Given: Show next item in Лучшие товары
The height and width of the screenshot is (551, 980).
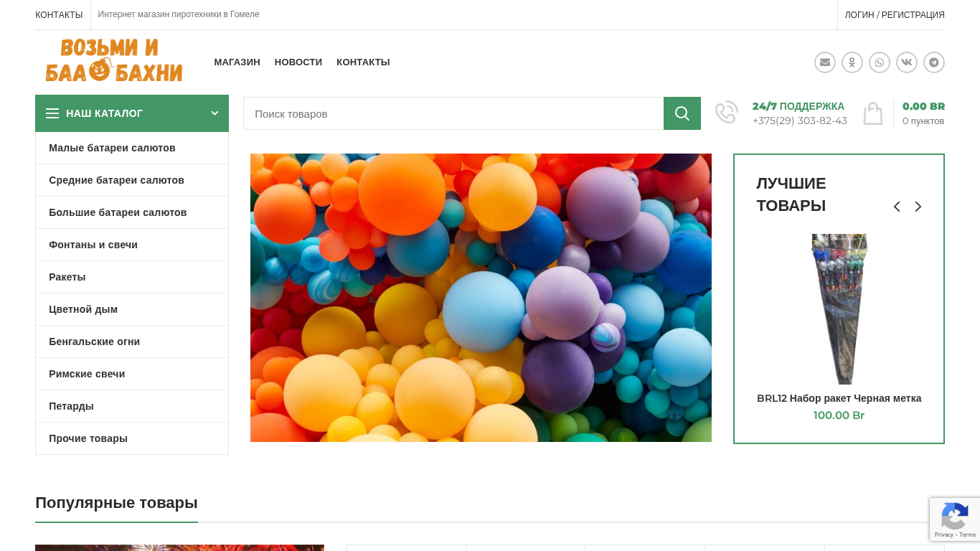Looking at the screenshot, I should pyautogui.click(x=918, y=207).
